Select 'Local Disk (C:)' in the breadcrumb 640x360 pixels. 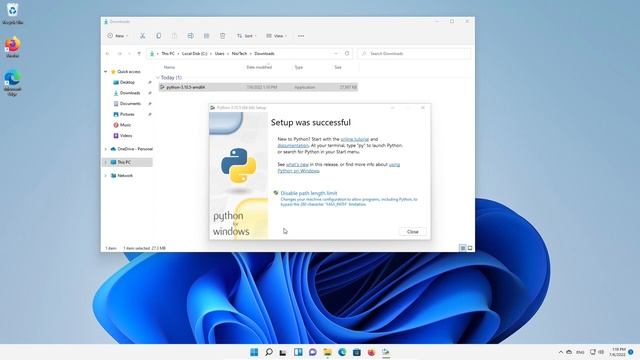194,53
